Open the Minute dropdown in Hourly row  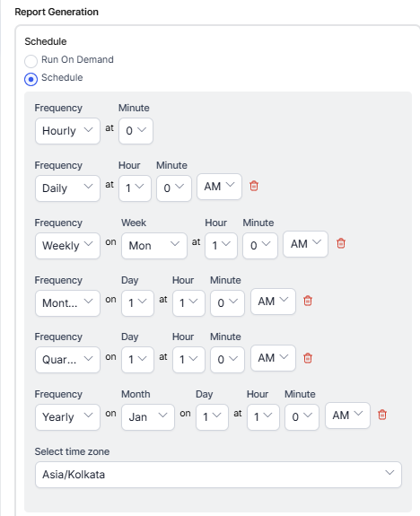136,131
